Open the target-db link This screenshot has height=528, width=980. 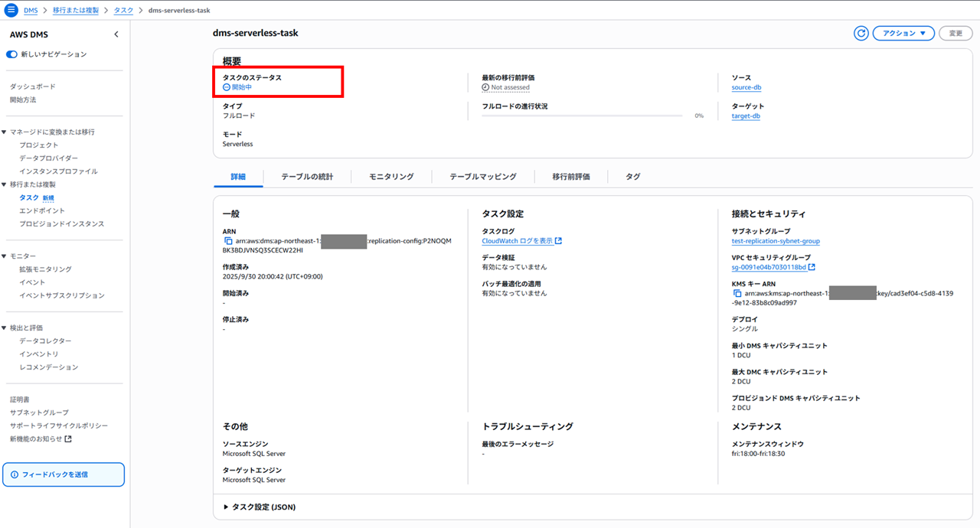coord(746,116)
